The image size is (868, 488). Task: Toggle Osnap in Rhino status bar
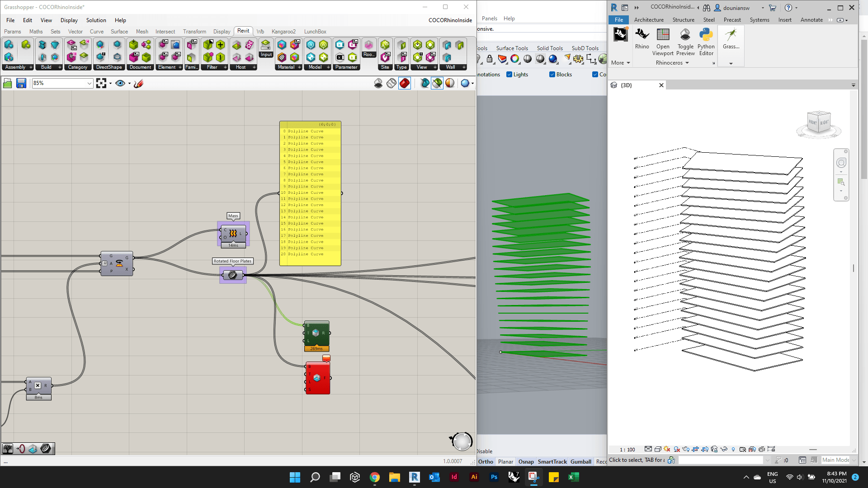click(x=526, y=461)
